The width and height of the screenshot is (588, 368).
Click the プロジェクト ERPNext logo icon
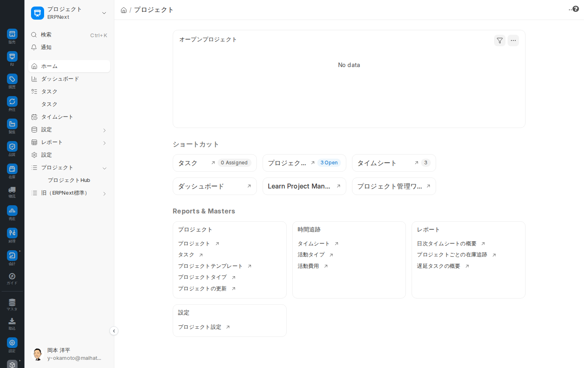(x=38, y=13)
